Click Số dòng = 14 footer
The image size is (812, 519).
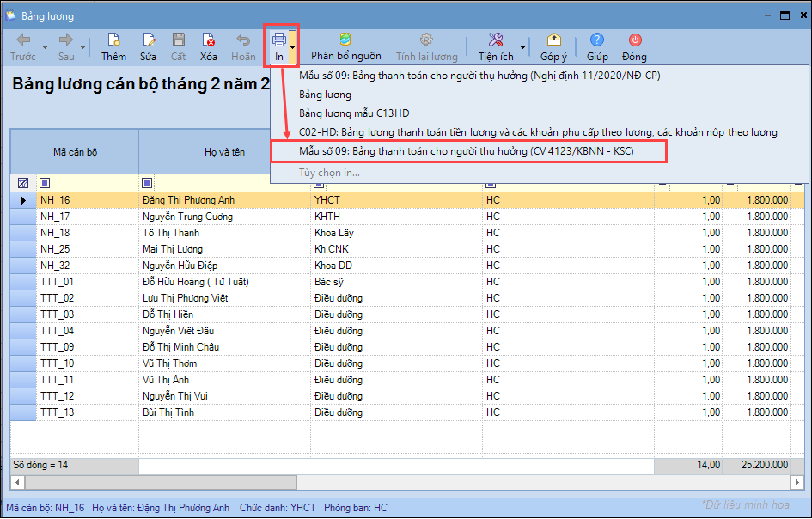(40, 465)
